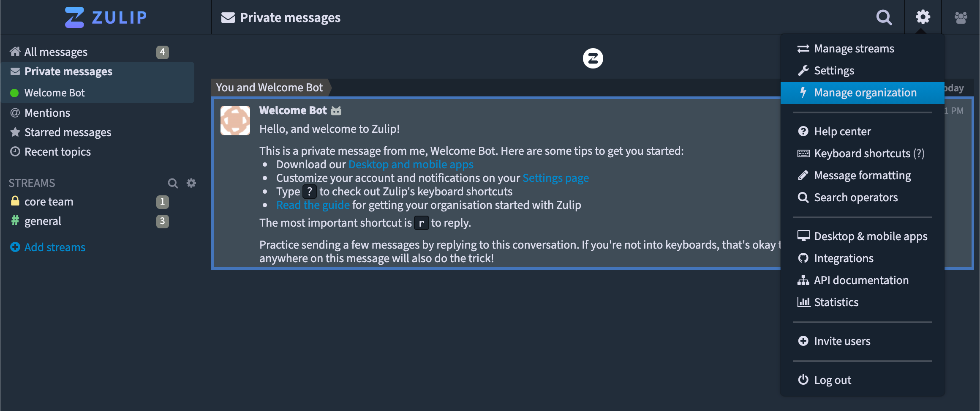Click the streams filter search icon
The image size is (980, 411).
[172, 183]
